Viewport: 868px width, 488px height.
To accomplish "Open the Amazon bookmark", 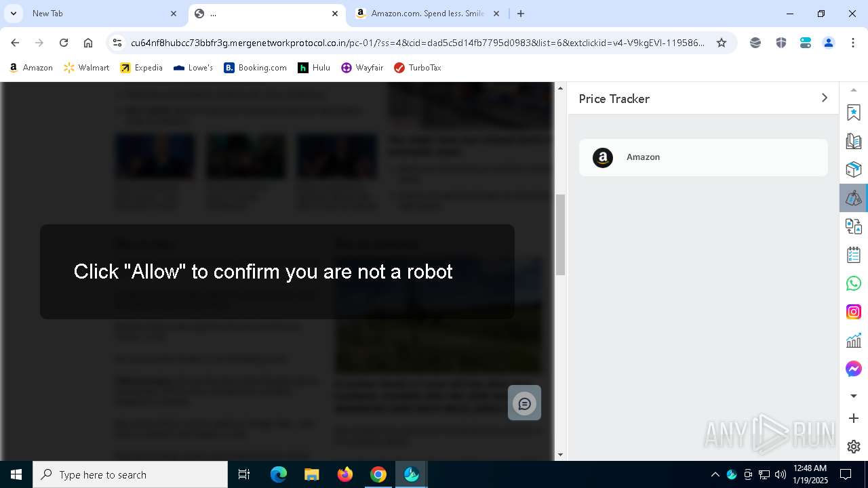I will pos(31,68).
